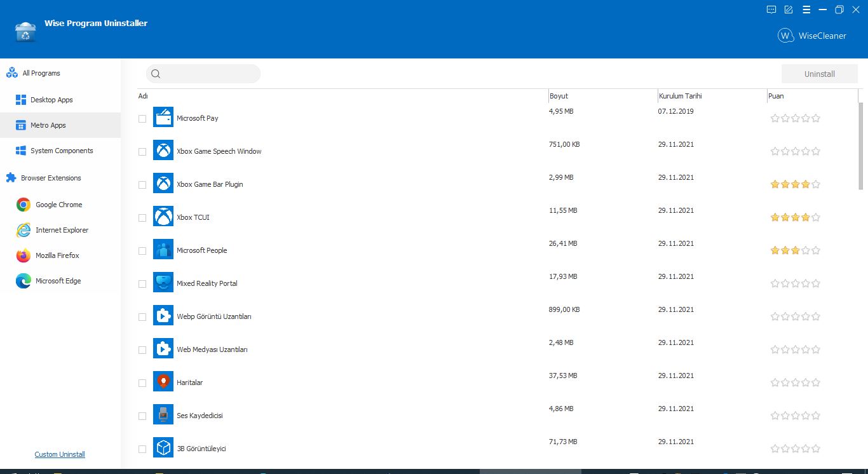Click the Xbox Game Bar Plugin icon
This screenshot has width=868, height=474.
pyautogui.click(x=163, y=184)
